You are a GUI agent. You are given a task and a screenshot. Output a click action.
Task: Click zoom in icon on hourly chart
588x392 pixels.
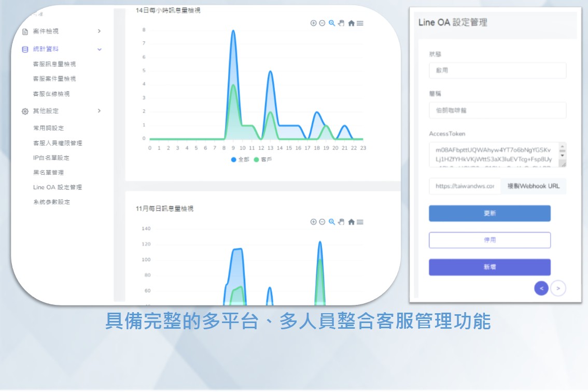[313, 23]
